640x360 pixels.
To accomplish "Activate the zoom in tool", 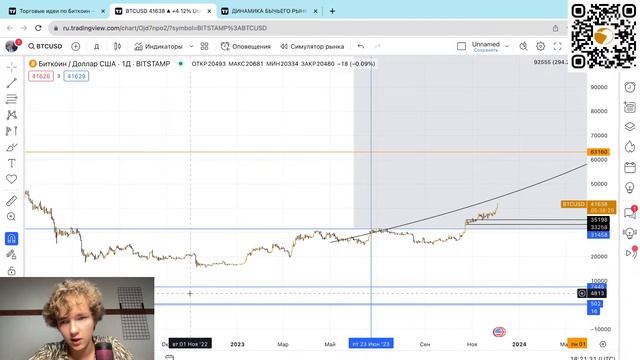I will tap(11, 217).
